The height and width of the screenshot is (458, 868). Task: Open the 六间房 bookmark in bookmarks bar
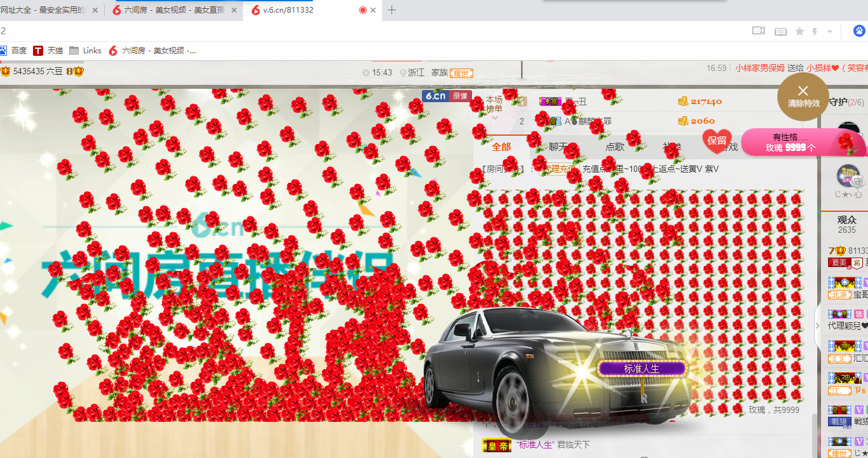[x=152, y=50]
